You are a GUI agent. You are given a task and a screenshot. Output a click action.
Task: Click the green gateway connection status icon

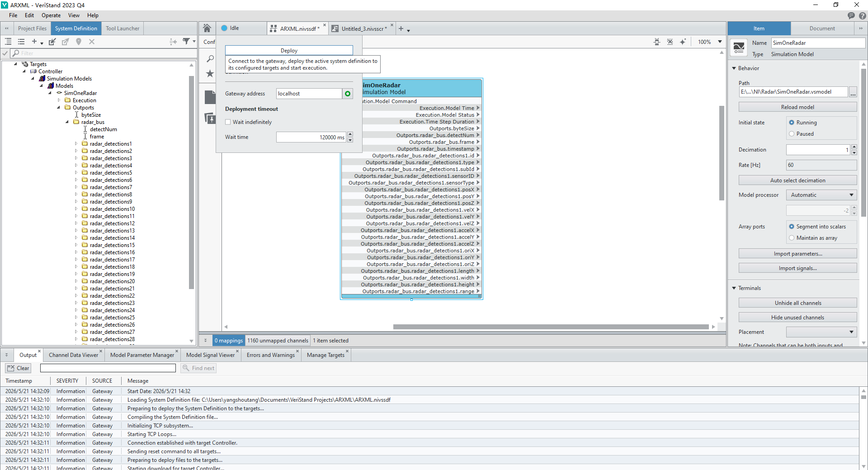pos(348,94)
